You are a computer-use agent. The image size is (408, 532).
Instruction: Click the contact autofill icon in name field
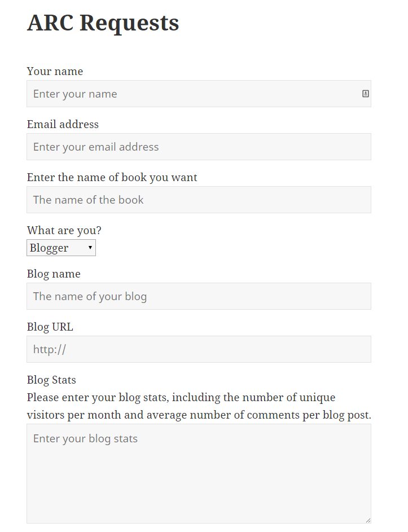(x=366, y=94)
